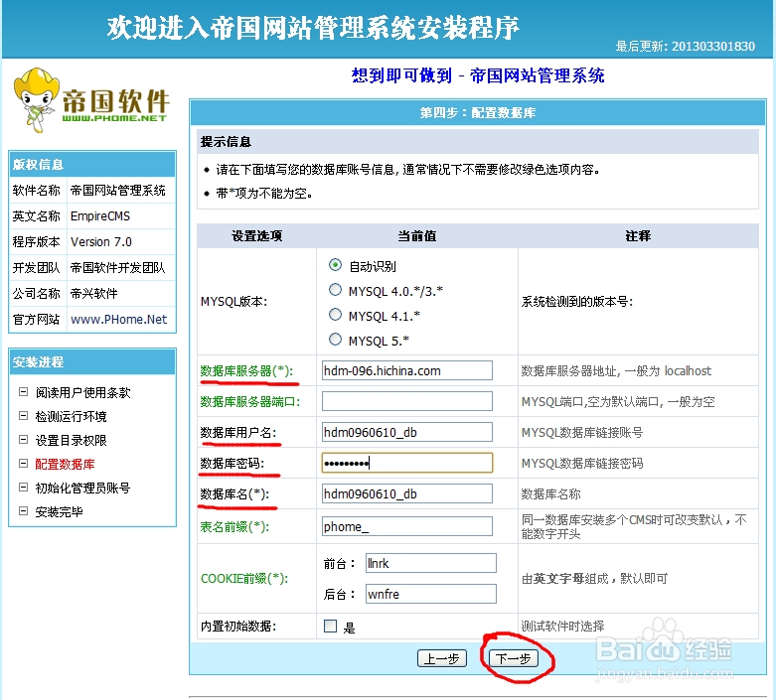Click the Version 7.0 cell
Screen dimensions: 776x700
(121, 242)
